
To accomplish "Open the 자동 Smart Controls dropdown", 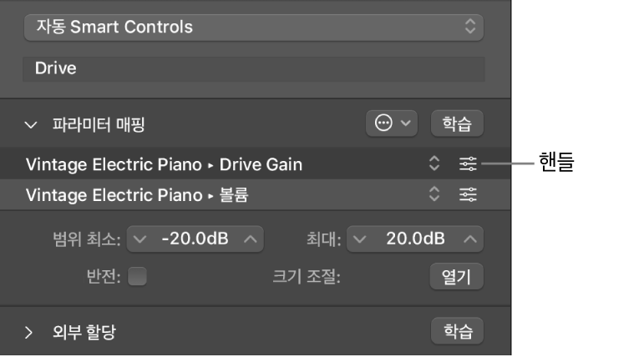I will click(x=253, y=27).
